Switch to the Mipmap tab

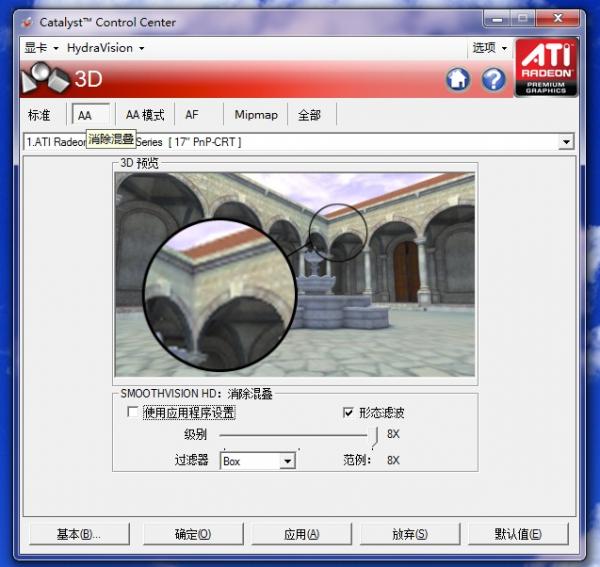click(x=256, y=115)
